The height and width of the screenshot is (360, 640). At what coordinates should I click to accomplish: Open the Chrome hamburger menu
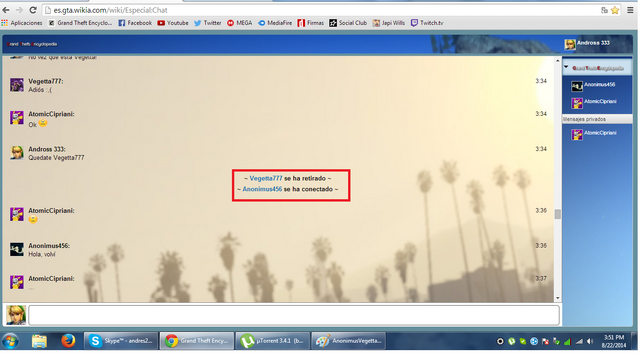pyautogui.click(x=630, y=10)
